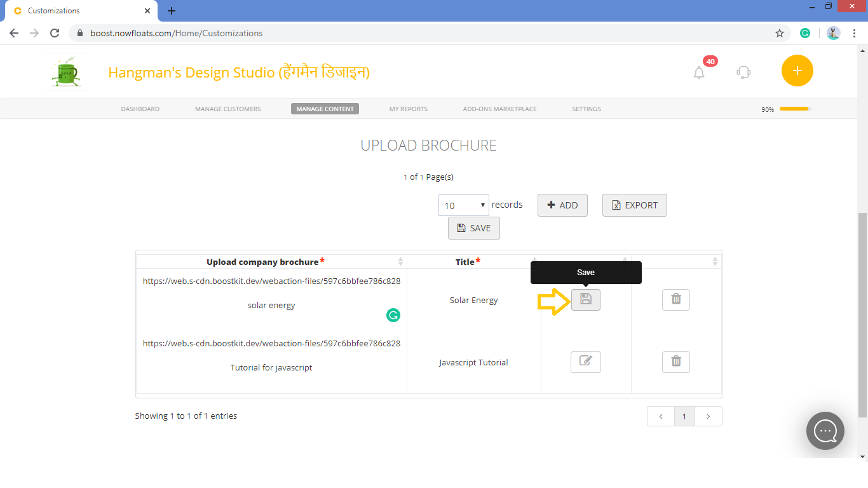Open the records per page dropdown
Screen dimensions: 868x488
point(464,205)
